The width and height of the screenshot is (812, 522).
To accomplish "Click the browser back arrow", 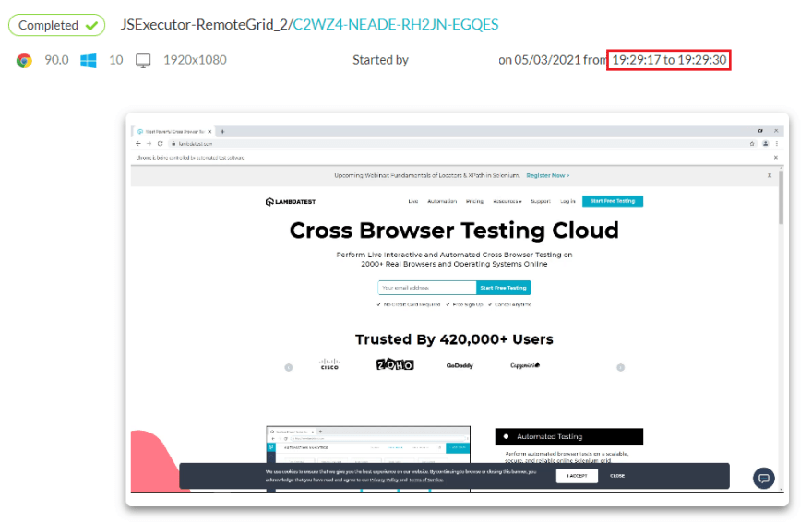I will pos(138,143).
